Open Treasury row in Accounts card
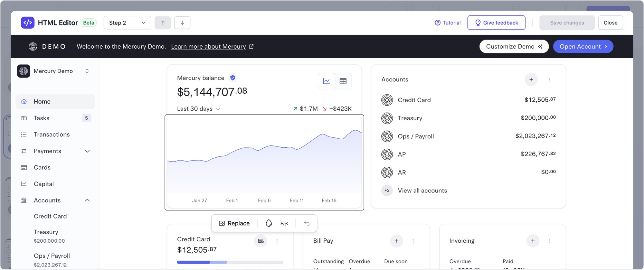 (469, 118)
